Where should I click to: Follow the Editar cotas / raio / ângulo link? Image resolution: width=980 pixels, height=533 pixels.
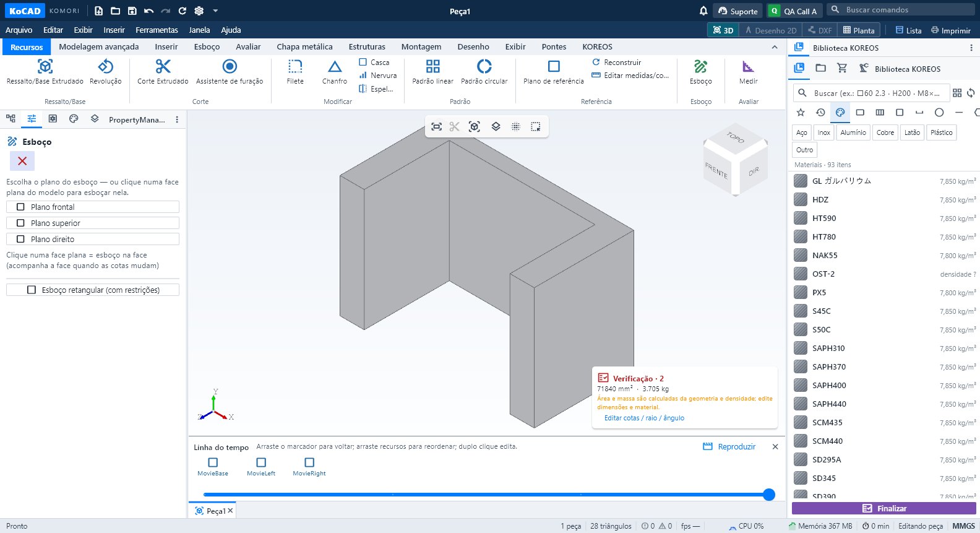[x=644, y=418]
